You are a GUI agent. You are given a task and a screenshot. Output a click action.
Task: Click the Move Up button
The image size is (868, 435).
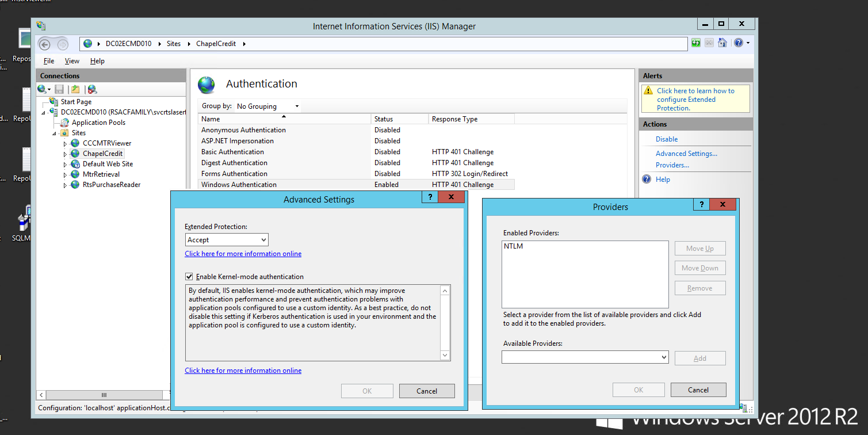tap(700, 249)
